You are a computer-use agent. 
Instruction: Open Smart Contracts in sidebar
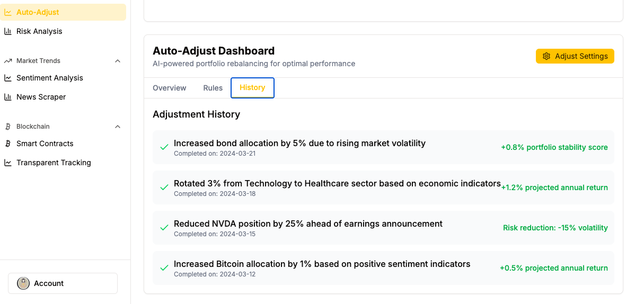[45, 144]
